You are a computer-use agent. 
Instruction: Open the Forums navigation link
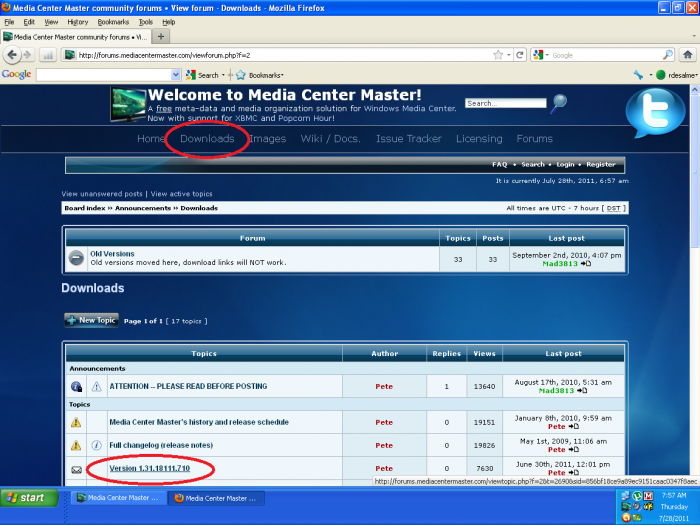pos(534,139)
